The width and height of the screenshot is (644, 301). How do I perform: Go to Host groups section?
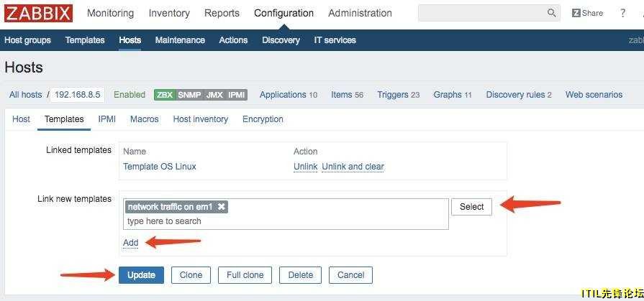coord(27,40)
